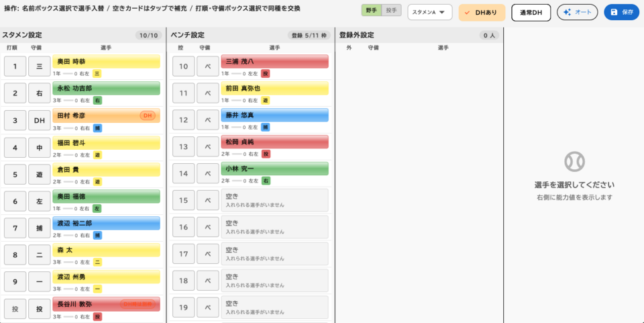Click the orange DH badge on 田村 希彦
Image resolution: width=644 pixels, height=323 pixels.
coord(148,116)
